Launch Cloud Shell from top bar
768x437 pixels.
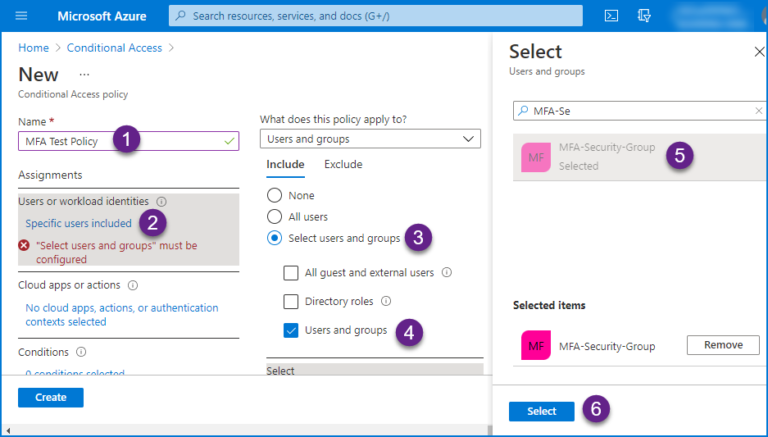coord(611,16)
